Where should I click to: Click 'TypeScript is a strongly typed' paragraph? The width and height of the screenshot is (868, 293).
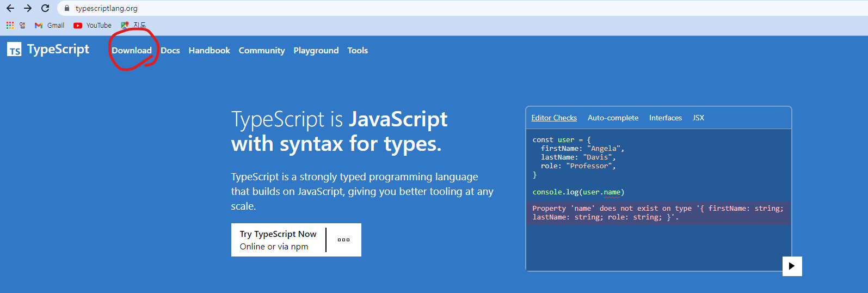click(362, 191)
